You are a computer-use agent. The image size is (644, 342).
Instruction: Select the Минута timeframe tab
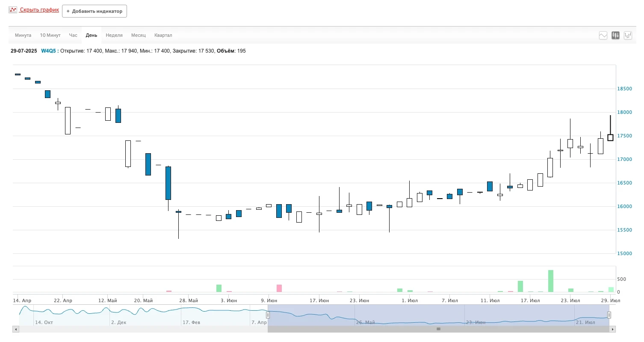(x=23, y=35)
